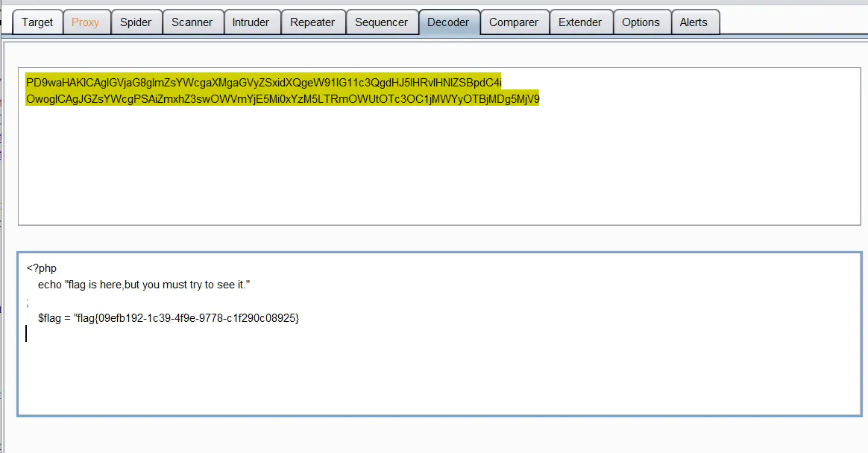Image resolution: width=868 pixels, height=453 pixels.
Task: Open the Target tab
Action: coord(37,22)
